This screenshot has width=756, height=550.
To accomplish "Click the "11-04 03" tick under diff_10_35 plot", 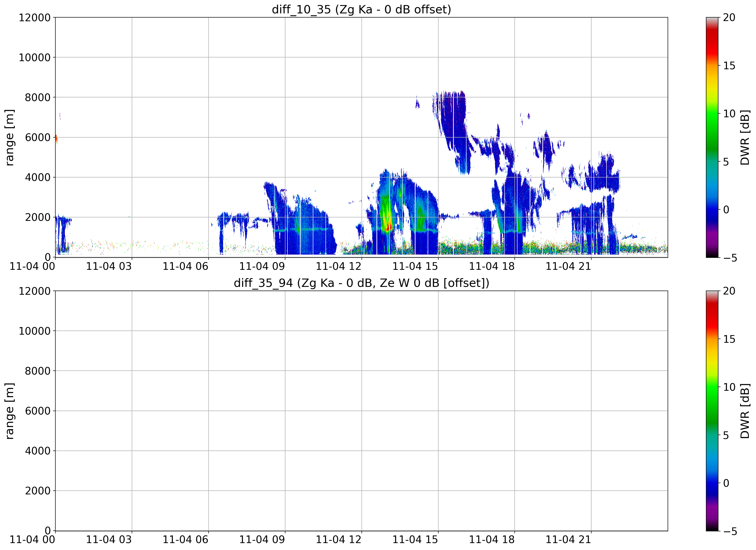I will (x=109, y=266).
